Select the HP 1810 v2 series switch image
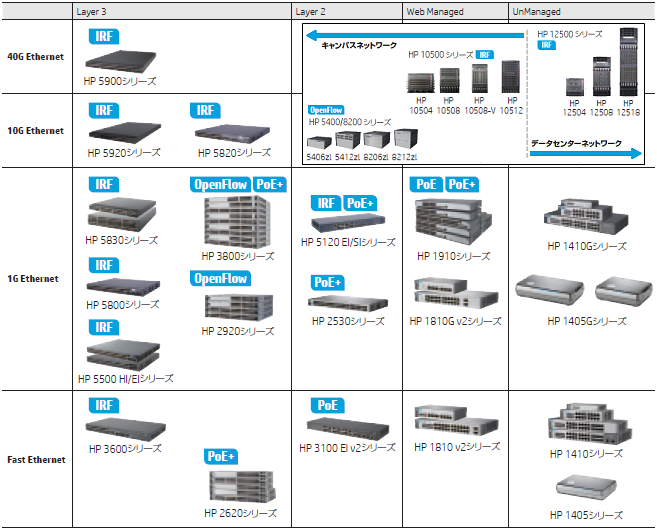657x531 pixels. pyautogui.click(x=456, y=421)
